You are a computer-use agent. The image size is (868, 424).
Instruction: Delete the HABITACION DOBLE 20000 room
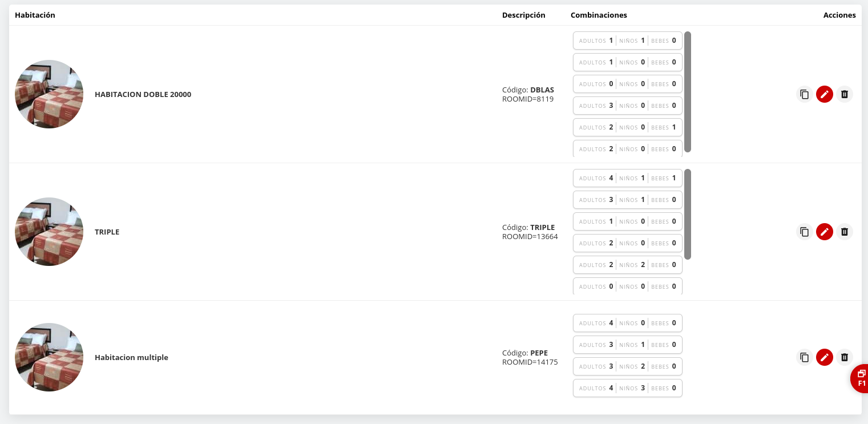(845, 94)
